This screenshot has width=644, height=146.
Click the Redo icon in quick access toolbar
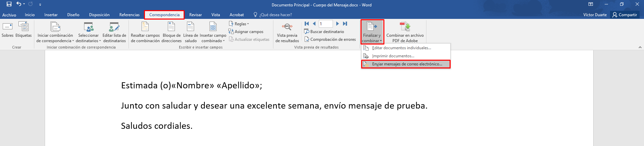tap(31, 4)
